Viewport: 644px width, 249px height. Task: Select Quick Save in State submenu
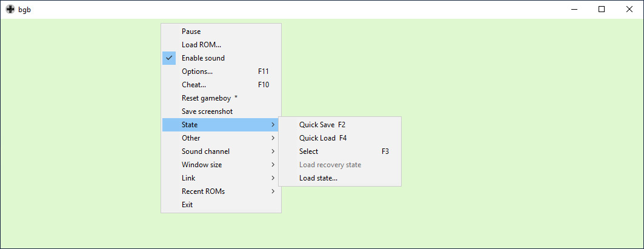coord(340,125)
